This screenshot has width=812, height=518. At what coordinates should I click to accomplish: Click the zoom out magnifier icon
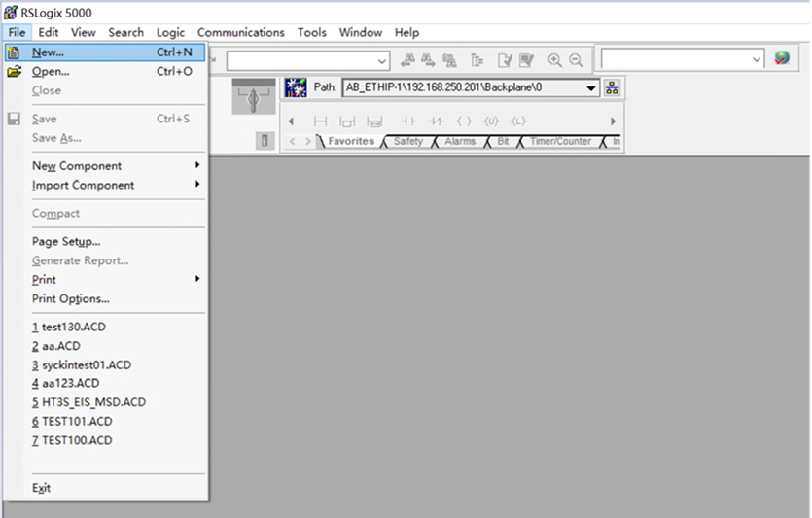click(576, 60)
